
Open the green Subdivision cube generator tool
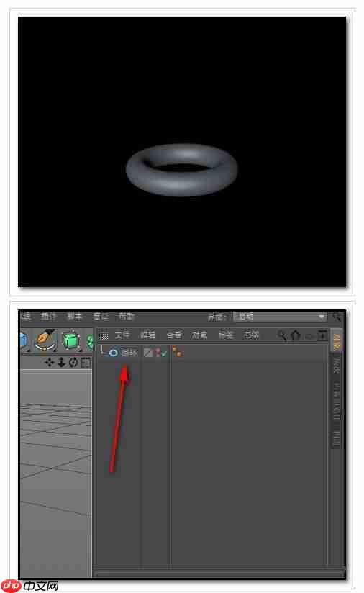coord(71,340)
